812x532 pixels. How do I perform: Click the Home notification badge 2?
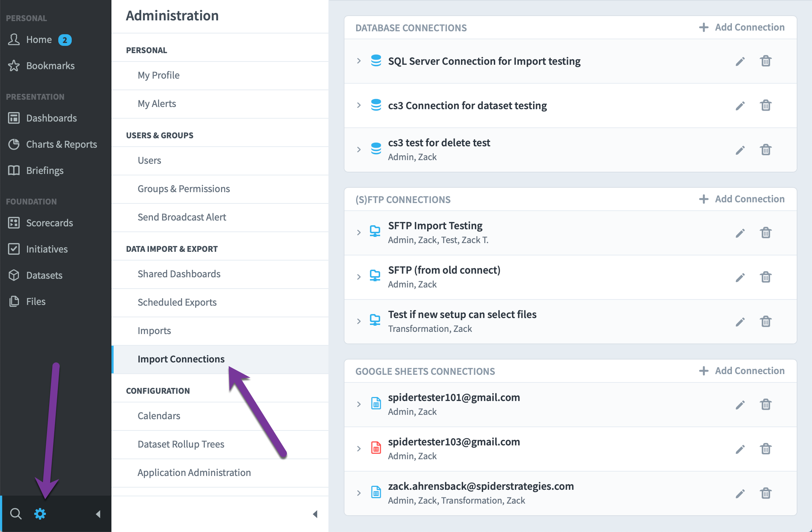tap(65, 40)
